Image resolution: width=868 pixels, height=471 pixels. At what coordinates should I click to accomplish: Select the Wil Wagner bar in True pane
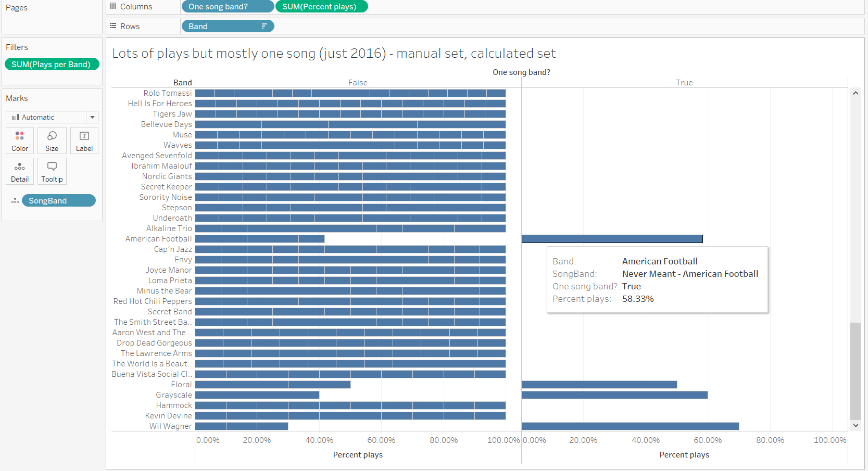[630, 426]
